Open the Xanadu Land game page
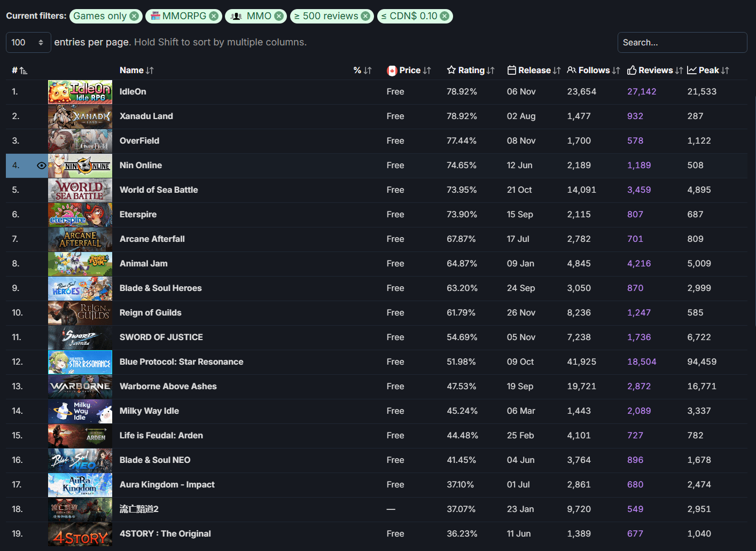The width and height of the screenshot is (756, 551). [x=146, y=116]
